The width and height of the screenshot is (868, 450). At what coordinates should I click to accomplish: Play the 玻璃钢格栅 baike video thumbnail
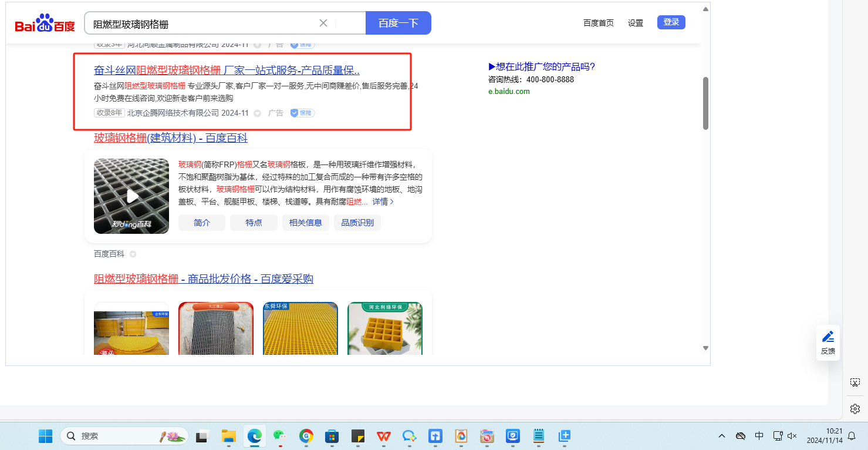pyautogui.click(x=131, y=196)
